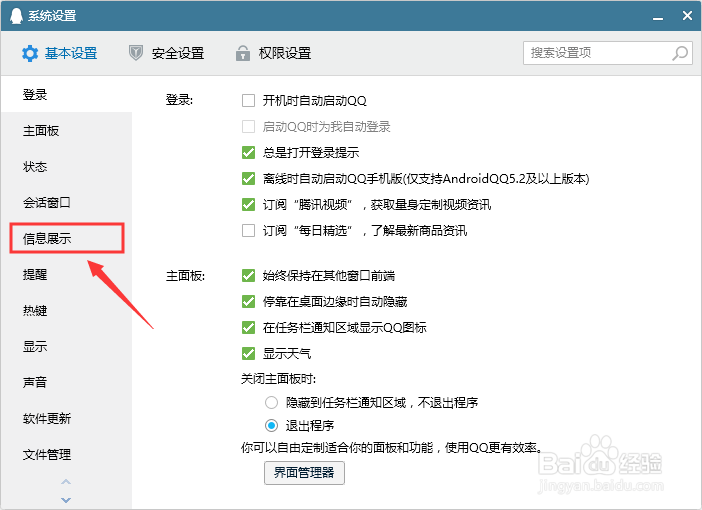This screenshot has height=510, width=702.
Task: Click the gear icon beside 基本设置
Action: click(30, 53)
